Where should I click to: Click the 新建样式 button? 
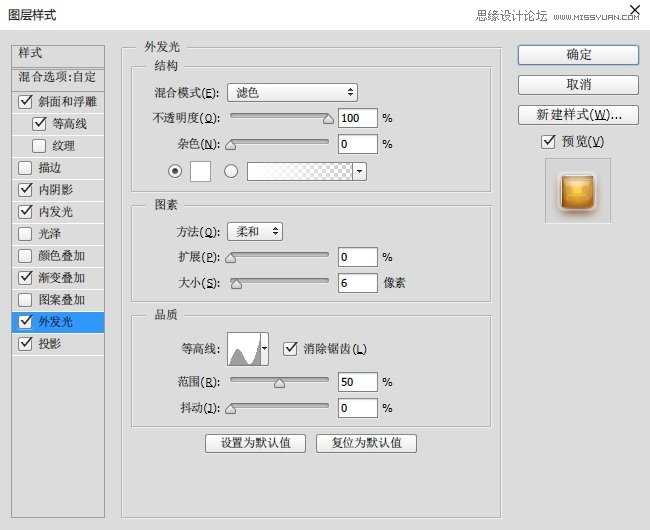point(578,115)
